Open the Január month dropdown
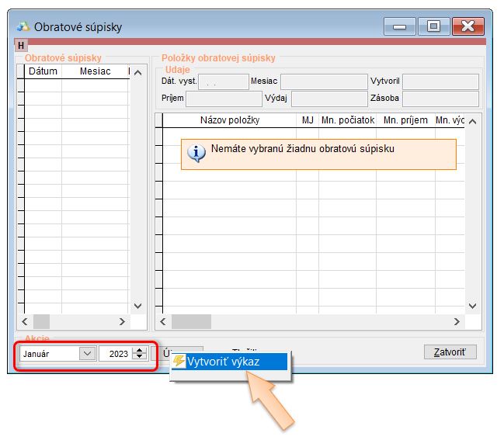 click(85, 354)
